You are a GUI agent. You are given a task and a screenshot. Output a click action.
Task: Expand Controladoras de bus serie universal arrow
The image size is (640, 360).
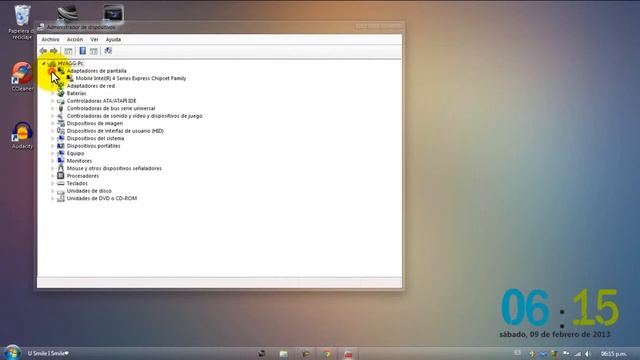click(x=52, y=109)
